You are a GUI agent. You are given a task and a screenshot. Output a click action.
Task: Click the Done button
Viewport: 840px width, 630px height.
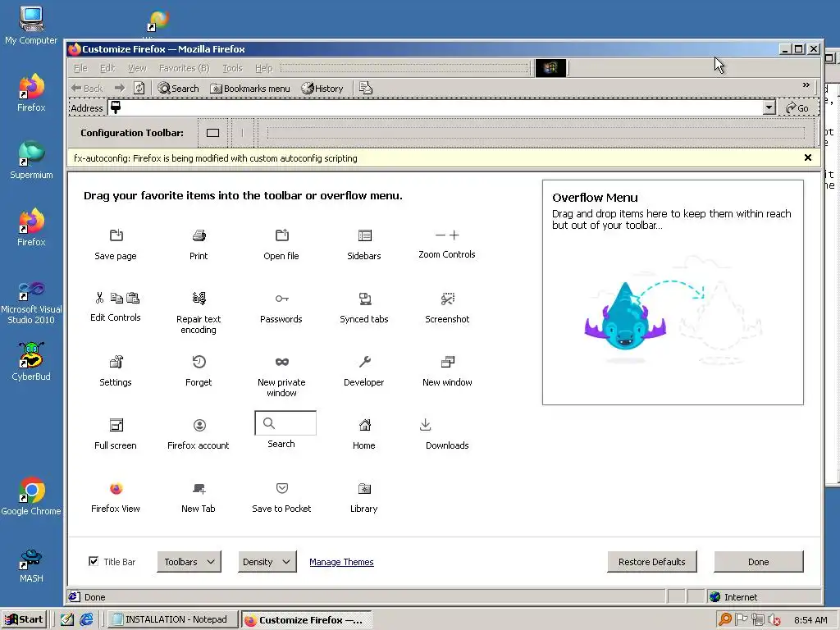pos(759,562)
